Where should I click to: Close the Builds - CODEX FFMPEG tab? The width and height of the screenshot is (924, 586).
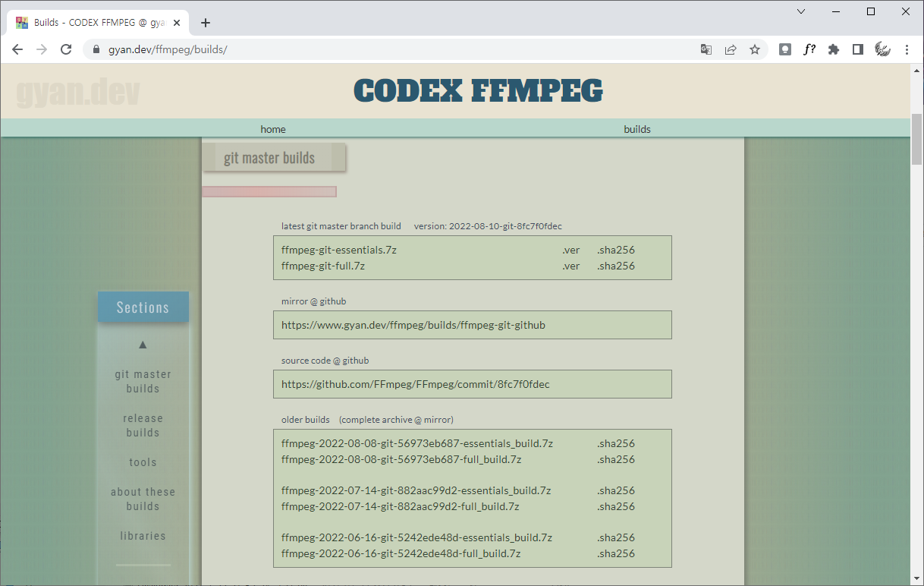pyautogui.click(x=178, y=23)
